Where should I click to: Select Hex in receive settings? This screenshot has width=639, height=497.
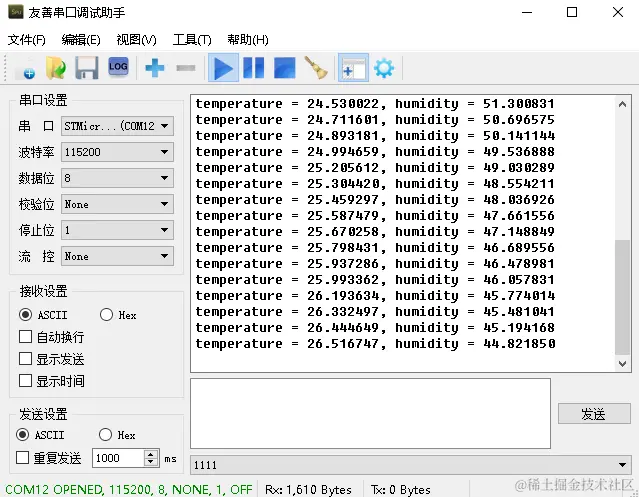[x=106, y=314]
